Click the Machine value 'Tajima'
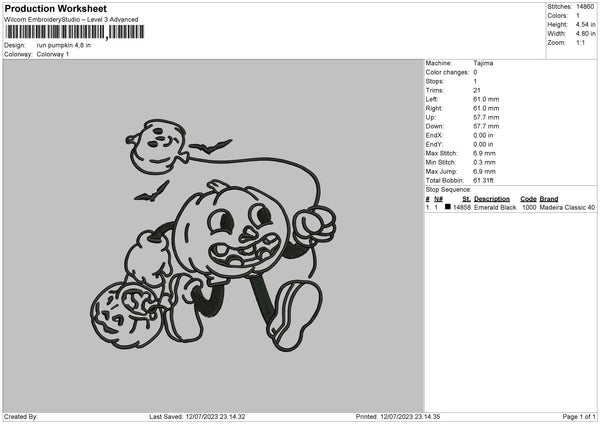 (x=483, y=63)
